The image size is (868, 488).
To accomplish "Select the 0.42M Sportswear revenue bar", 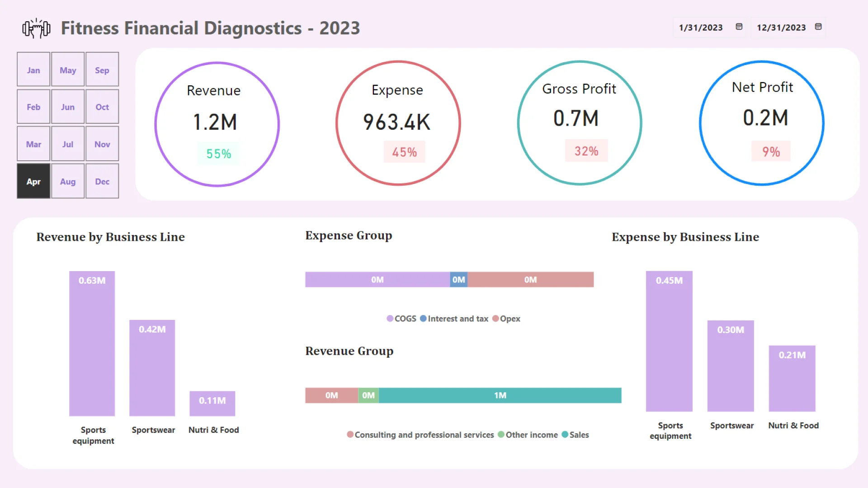I will 152,368.
